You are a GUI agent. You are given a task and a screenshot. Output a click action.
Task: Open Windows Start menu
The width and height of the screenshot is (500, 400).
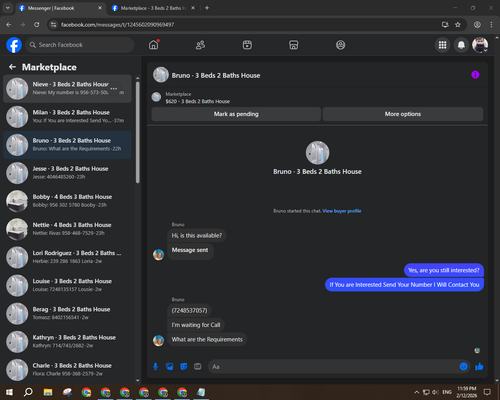[x=9, y=392]
